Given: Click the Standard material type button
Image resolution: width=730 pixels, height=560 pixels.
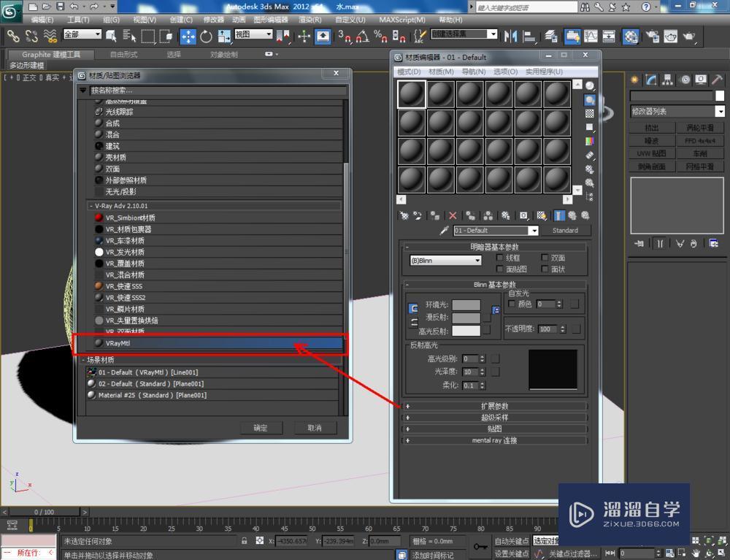Looking at the screenshot, I should [x=565, y=231].
